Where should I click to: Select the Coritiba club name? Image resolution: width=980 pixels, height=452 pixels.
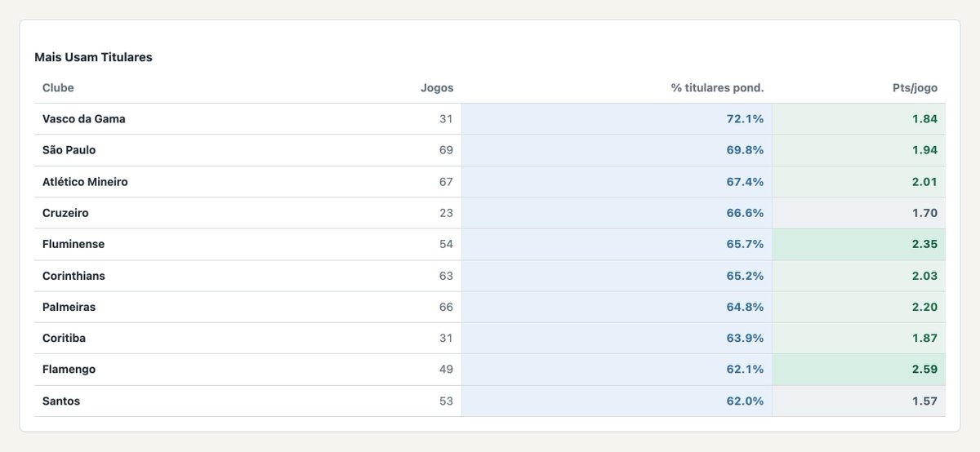[64, 338]
